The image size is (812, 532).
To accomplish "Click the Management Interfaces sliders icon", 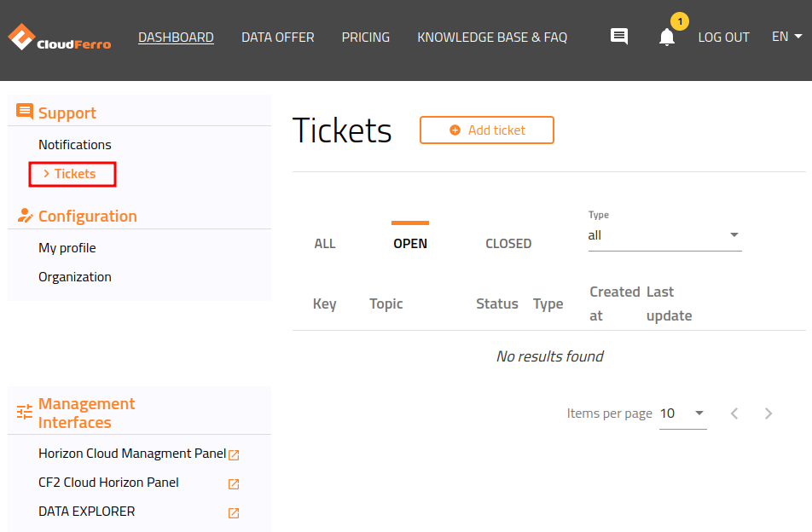I will point(24,410).
